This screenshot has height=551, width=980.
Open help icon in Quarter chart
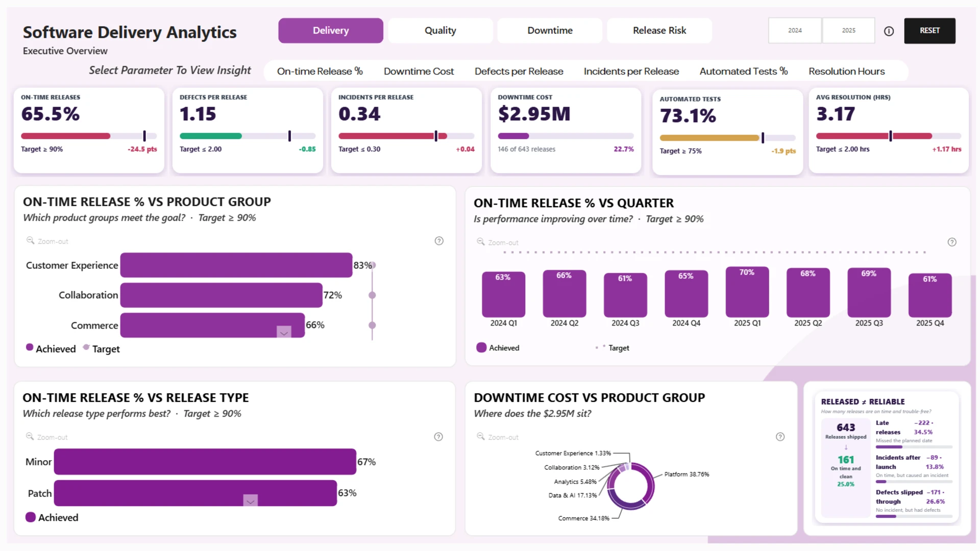tap(952, 242)
